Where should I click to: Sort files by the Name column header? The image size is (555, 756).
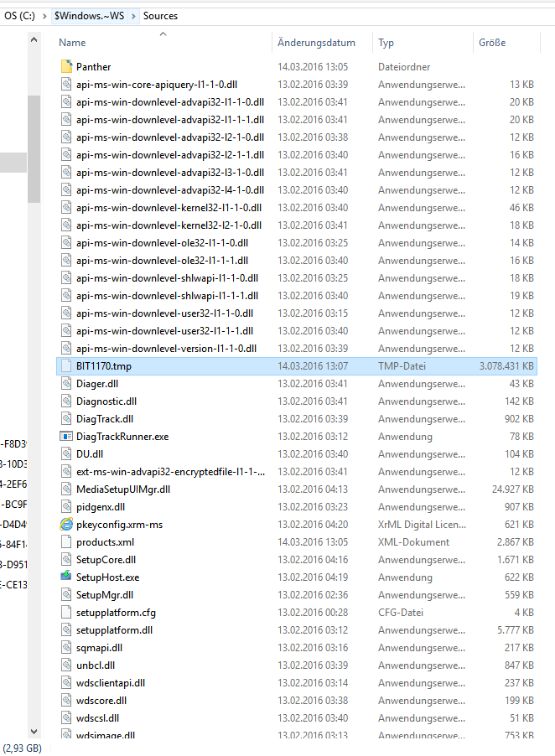[72, 43]
